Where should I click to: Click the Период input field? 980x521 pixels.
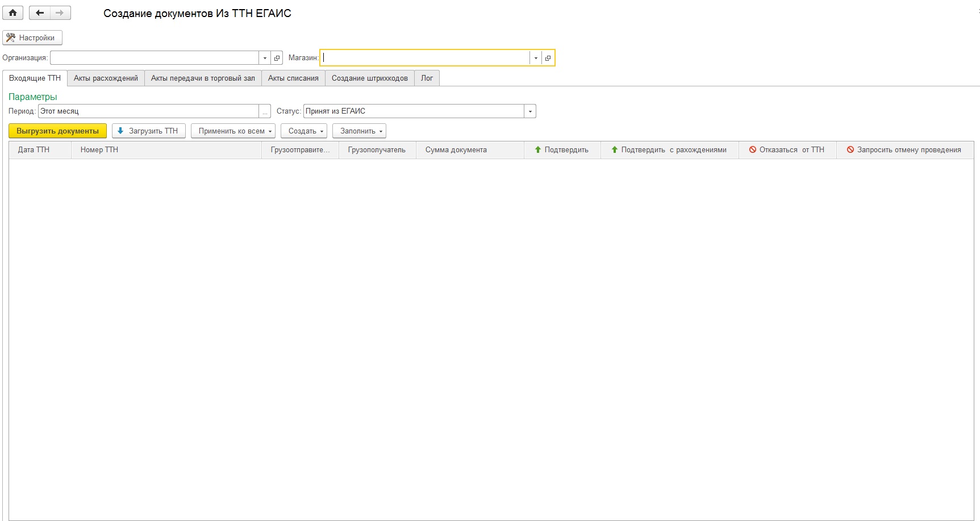(148, 111)
